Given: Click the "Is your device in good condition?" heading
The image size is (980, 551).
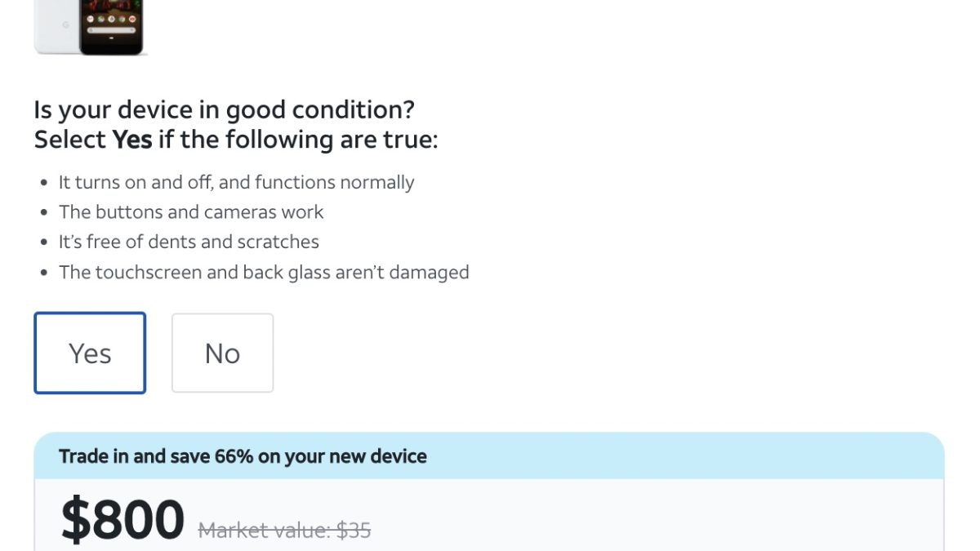Looking at the screenshot, I should click(x=224, y=109).
